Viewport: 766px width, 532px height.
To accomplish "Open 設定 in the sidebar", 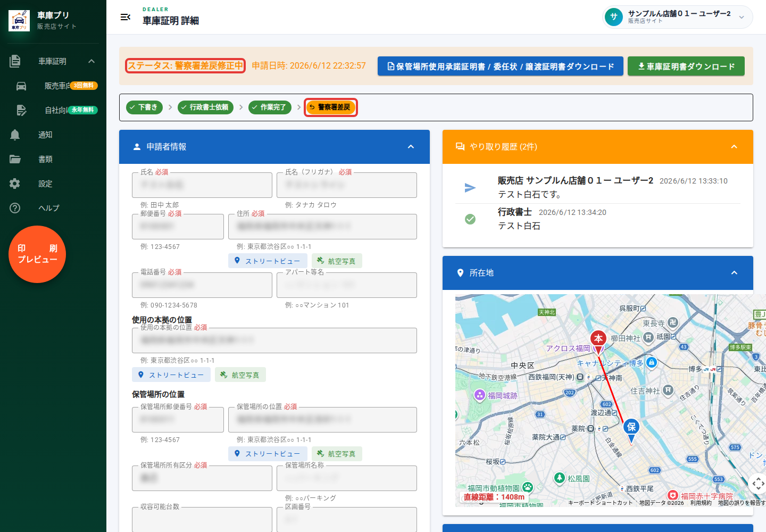I will 53,184.
